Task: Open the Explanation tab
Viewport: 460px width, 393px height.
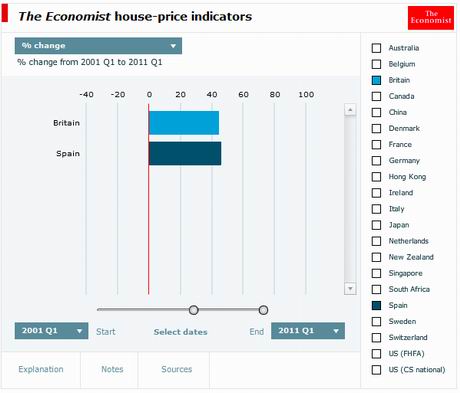Action: click(41, 369)
